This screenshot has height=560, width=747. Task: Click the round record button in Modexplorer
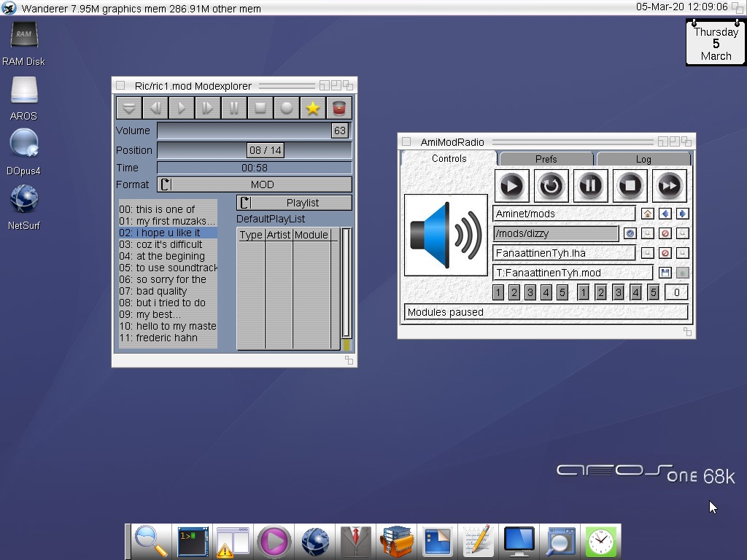287,109
